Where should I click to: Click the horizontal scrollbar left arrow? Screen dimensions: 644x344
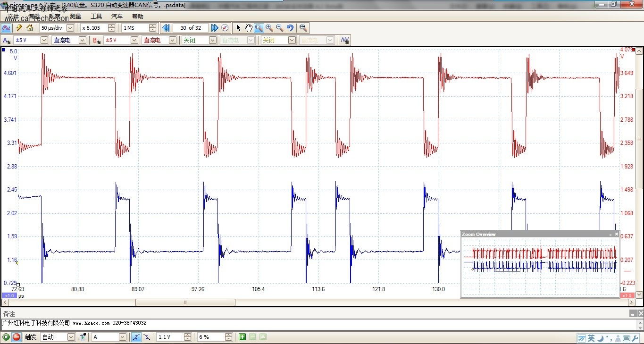click(5, 302)
